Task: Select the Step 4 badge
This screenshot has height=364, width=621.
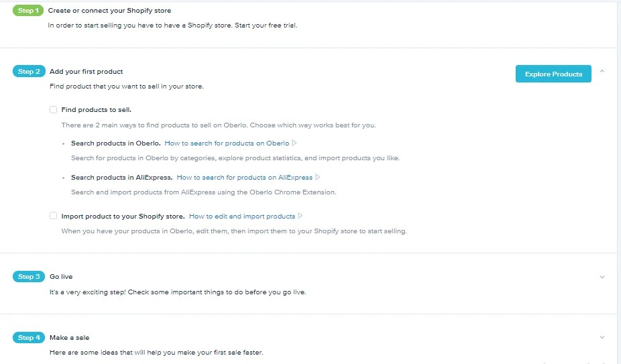Action: (29, 337)
